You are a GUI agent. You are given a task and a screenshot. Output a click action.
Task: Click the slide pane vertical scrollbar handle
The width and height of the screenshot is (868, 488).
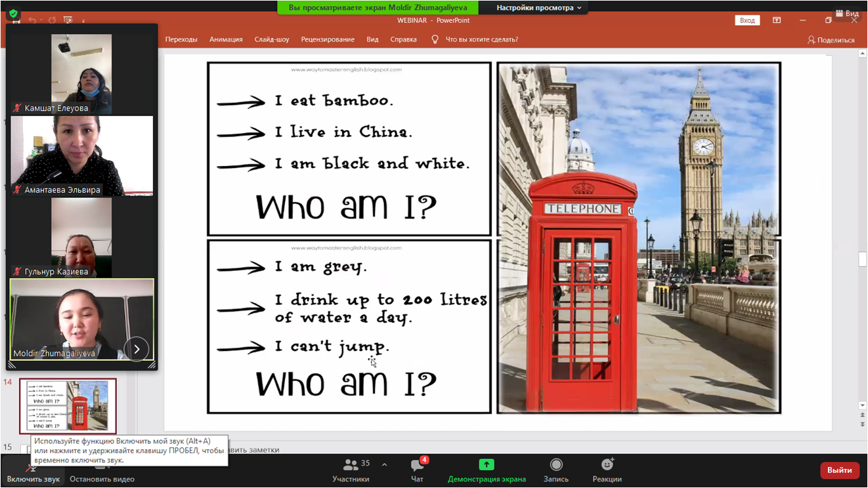[862, 259]
